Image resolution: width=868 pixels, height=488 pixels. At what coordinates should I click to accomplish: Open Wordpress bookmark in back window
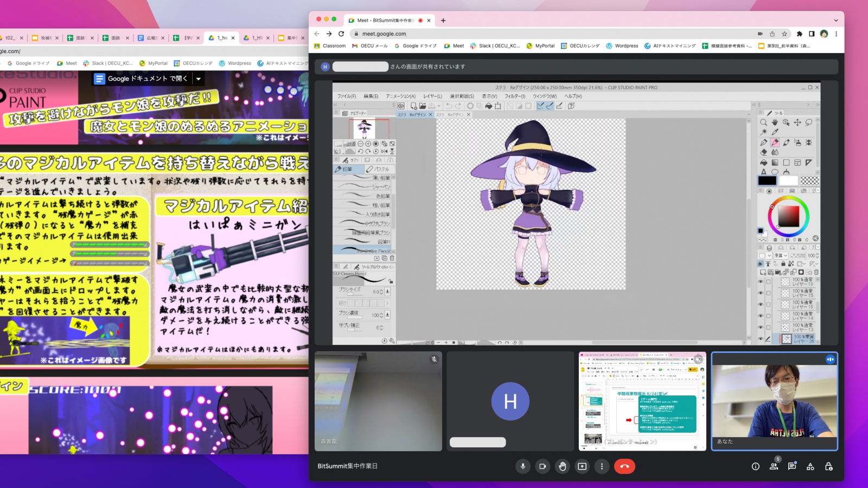pyautogui.click(x=235, y=63)
